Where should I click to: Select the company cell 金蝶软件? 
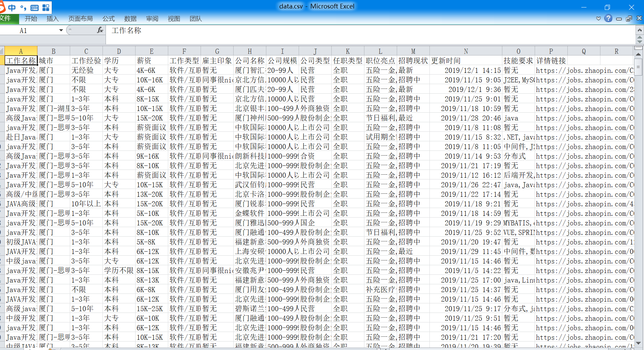[x=250, y=213]
